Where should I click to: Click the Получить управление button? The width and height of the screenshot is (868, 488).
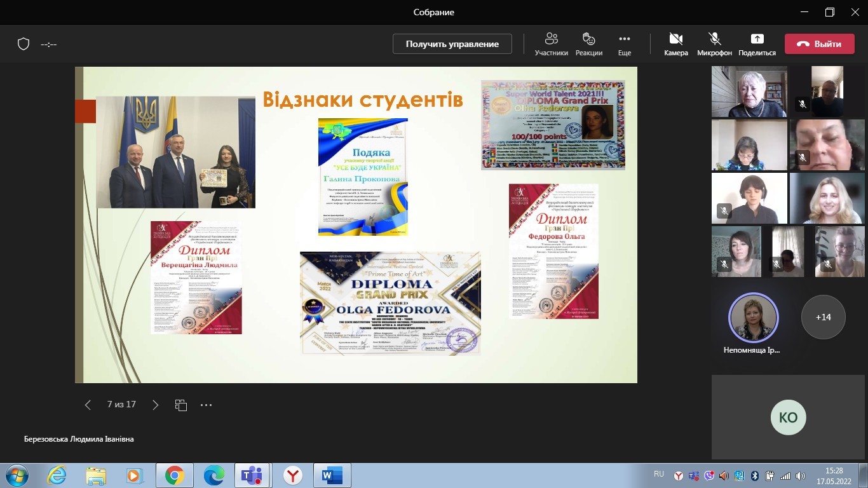tap(452, 44)
